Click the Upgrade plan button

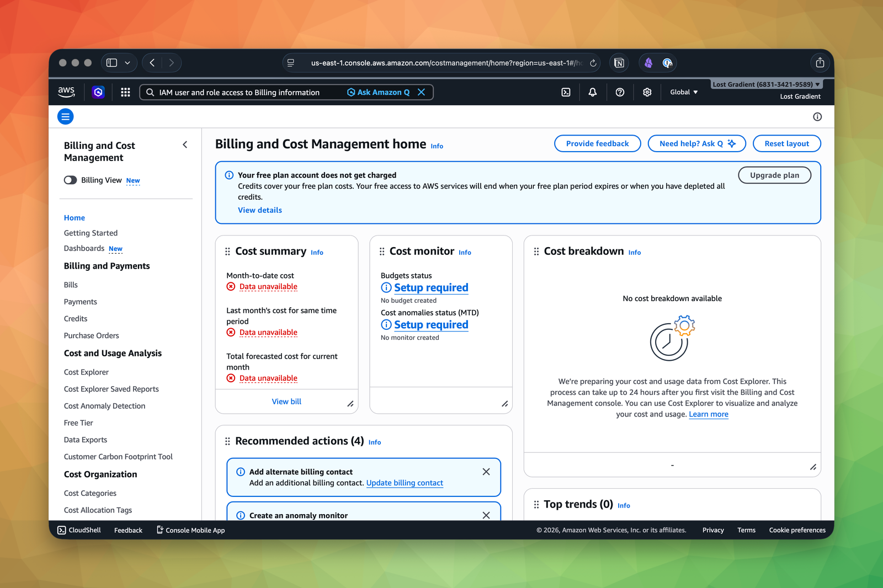[x=774, y=175]
